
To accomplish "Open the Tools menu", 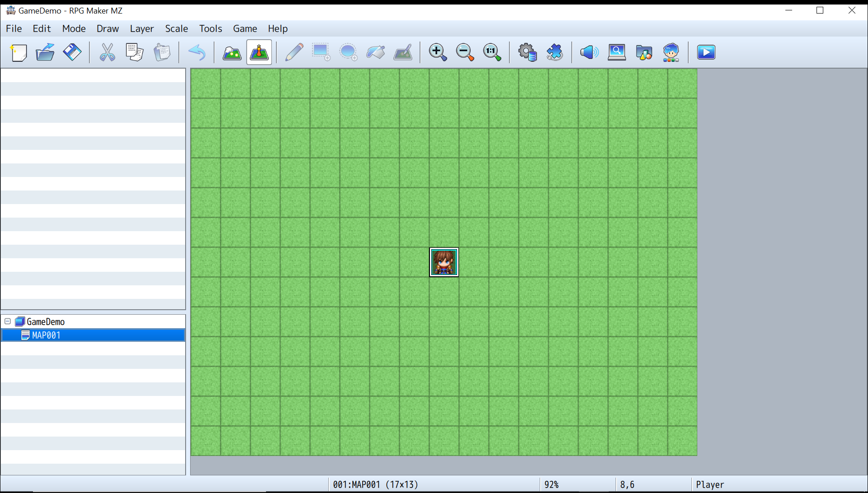I will click(x=211, y=28).
